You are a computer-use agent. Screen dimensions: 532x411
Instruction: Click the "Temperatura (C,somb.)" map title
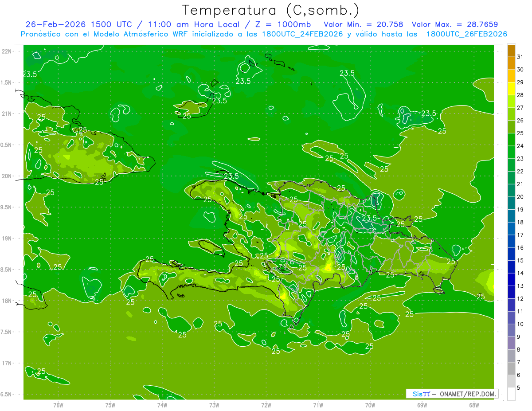pyautogui.click(x=270, y=10)
